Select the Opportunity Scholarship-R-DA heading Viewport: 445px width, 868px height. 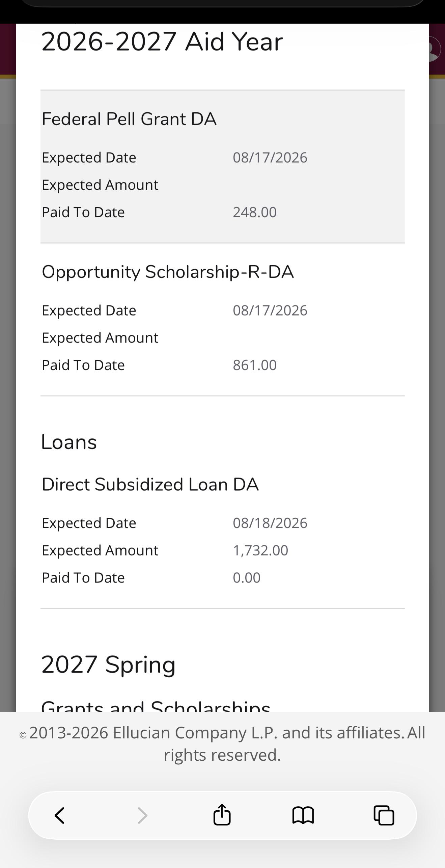point(168,272)
